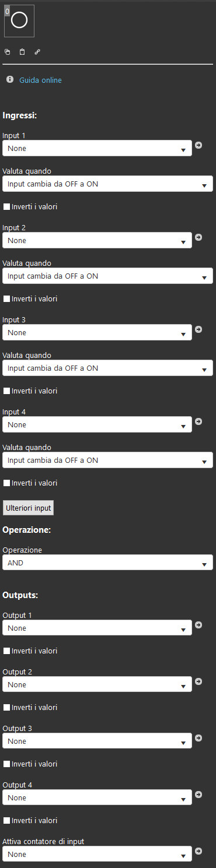
Task: Click the info icon beside Guida online
Action: point(10,79)
